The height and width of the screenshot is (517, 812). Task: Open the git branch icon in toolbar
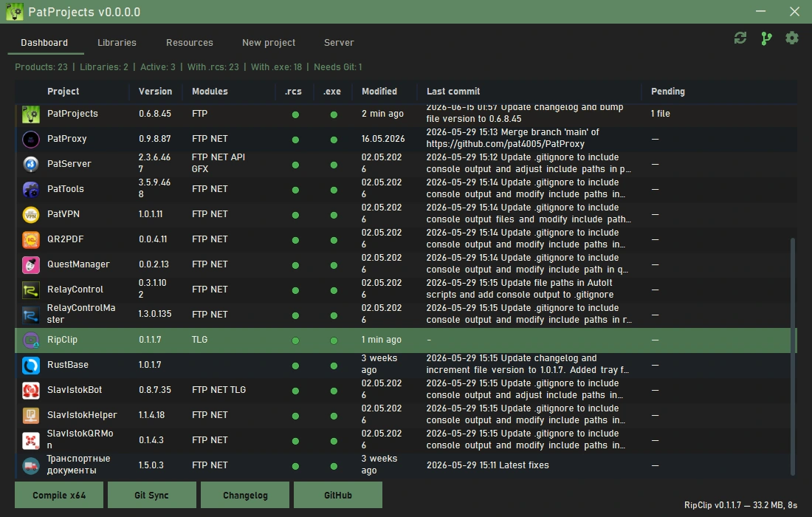[x=766, y=38]
